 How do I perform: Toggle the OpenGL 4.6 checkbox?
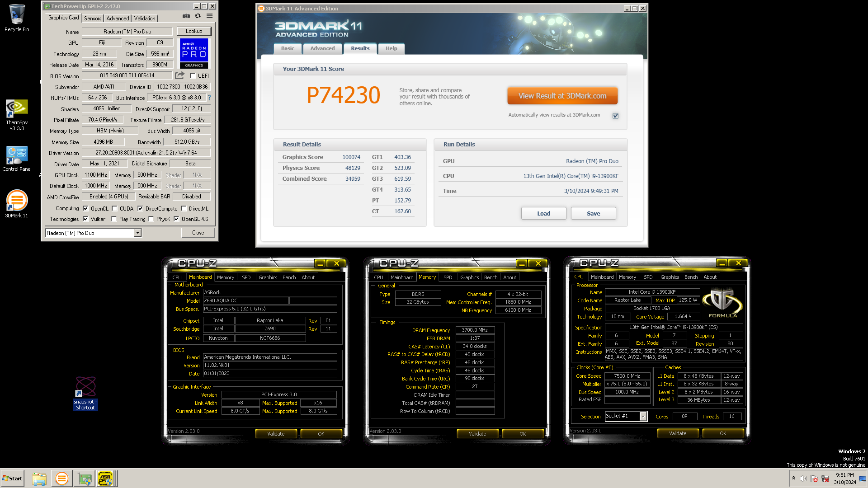176,219
